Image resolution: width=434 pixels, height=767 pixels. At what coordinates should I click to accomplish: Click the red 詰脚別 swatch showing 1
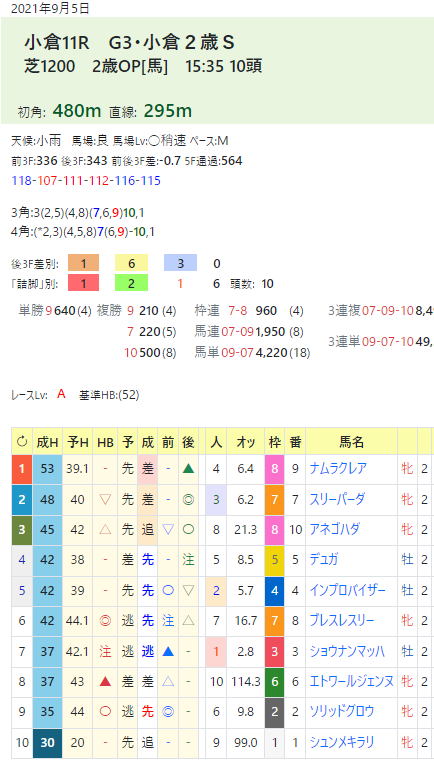tap(84, 283)
